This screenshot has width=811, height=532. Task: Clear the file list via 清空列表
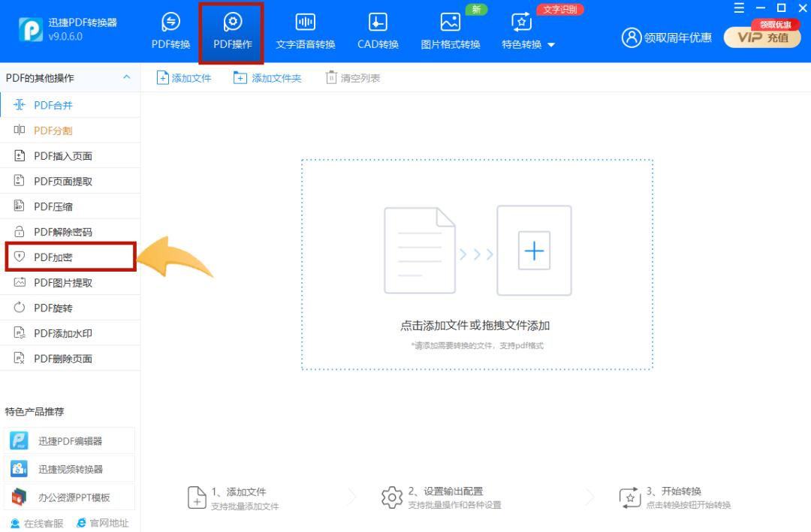pos(352,77)
